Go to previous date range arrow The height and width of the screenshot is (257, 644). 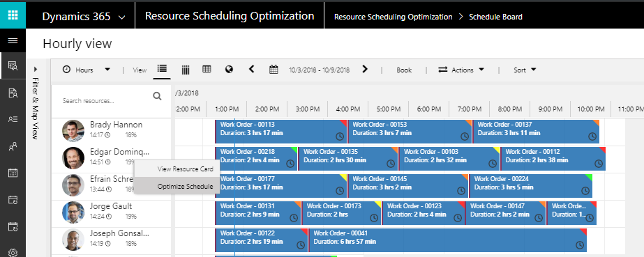tap(252, 69)
